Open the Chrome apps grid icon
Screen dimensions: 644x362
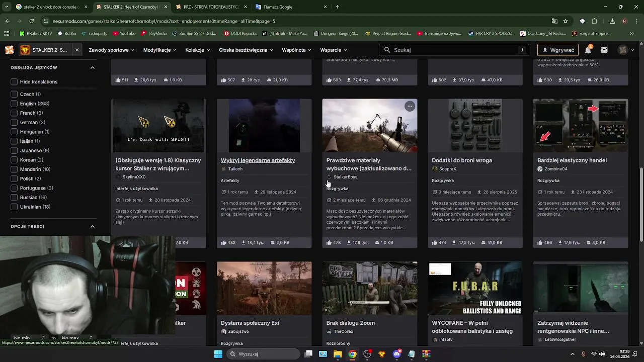click(7, 34)
